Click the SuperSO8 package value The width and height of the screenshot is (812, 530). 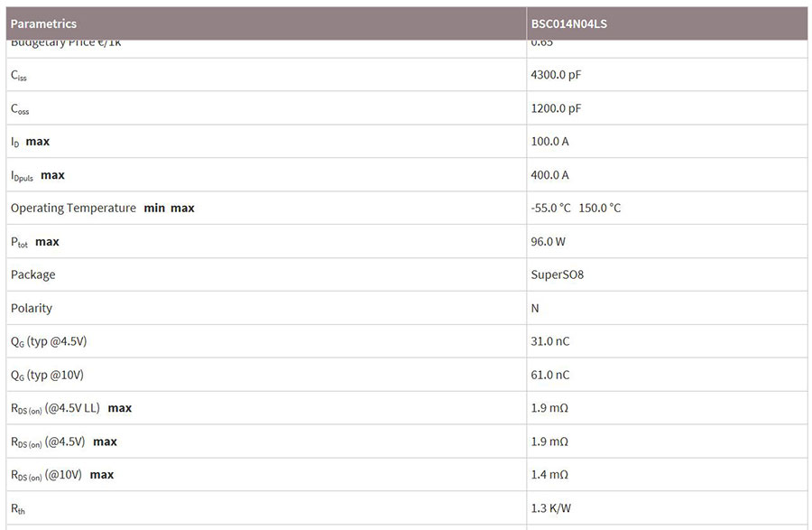[x=557, y=274]
